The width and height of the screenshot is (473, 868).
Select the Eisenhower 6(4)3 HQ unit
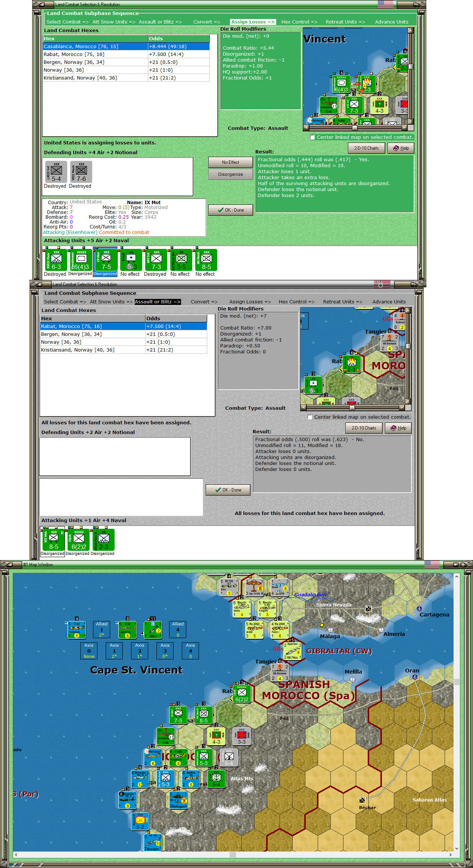pos(81,260)
